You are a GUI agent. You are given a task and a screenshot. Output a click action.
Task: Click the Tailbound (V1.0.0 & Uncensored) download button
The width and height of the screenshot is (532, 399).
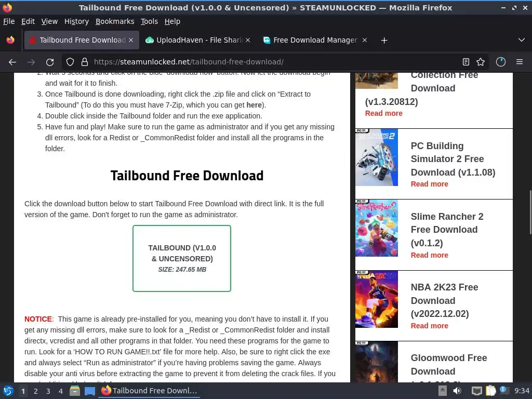pyautogui.click(x=182, y=258)
